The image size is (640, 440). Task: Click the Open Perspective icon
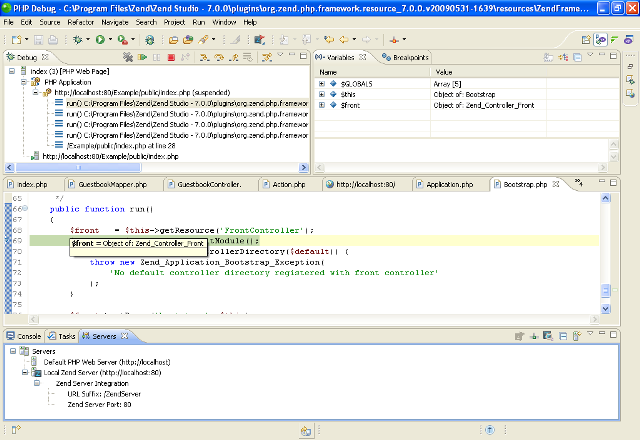point(586,40)
